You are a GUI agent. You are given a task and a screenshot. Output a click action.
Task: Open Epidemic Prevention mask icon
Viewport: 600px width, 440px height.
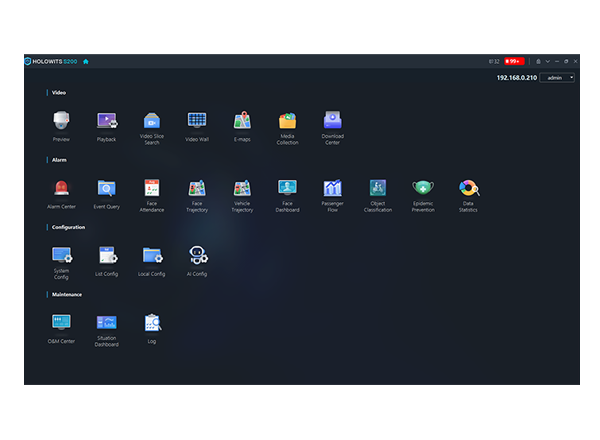click(423, 188)
